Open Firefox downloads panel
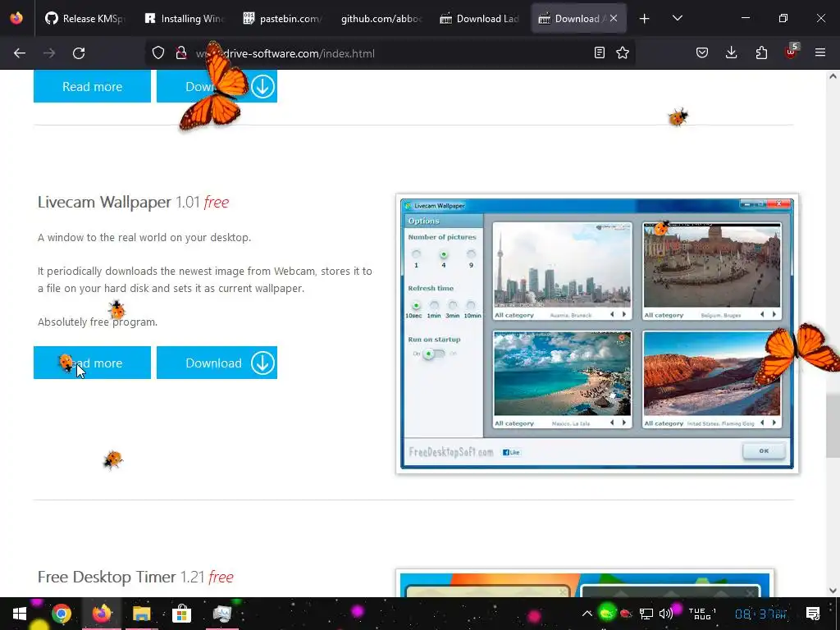Image resolution: width=840 pixels, height=630 pixels. 731,52
